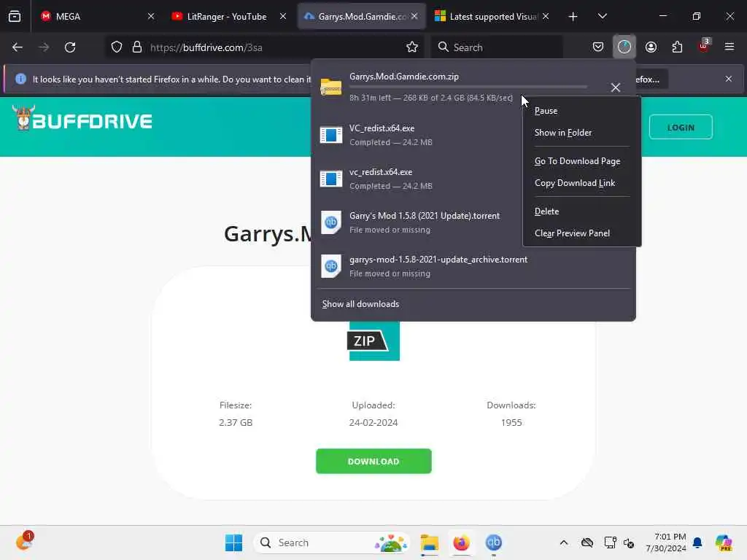
Task: Open the Firefox View icon
Action: [x=15, y=16]
